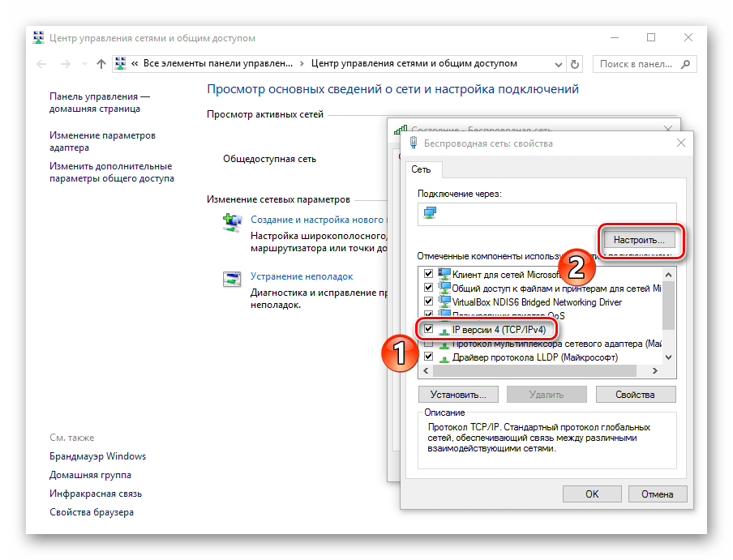The image size is (733, 560).
Task: Open 'Инфракрасная связь' link
Action: pyautogui.click(x=96, y=494)
